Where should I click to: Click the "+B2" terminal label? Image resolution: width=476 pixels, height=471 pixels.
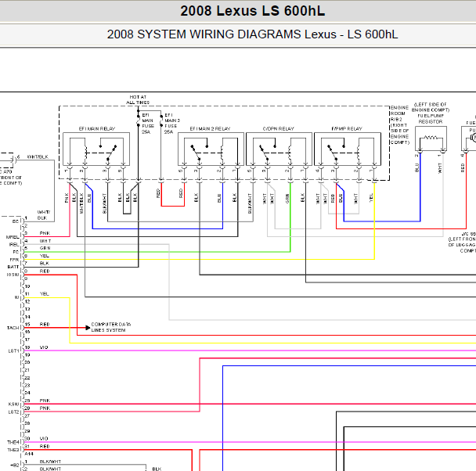[15, 466]
